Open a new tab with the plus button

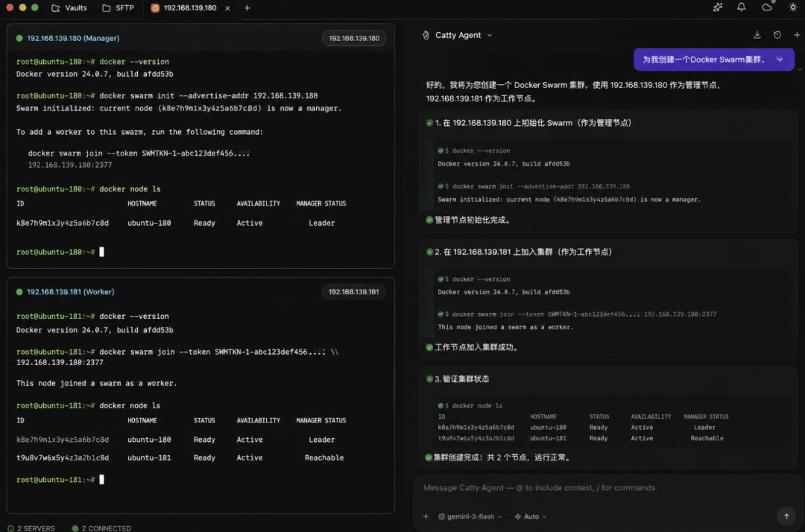pyautogui.click(x=247, y=7)
